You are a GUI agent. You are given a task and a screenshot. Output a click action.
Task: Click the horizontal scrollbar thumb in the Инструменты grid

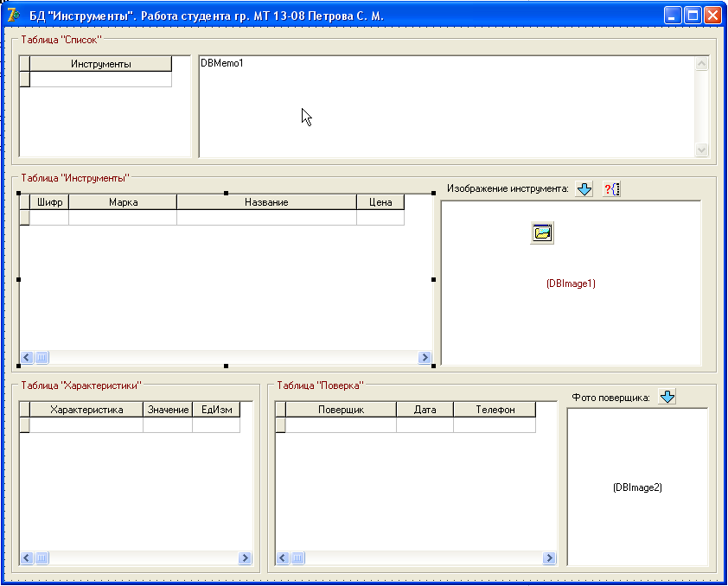pyautogui.click(x=42, y=357)
